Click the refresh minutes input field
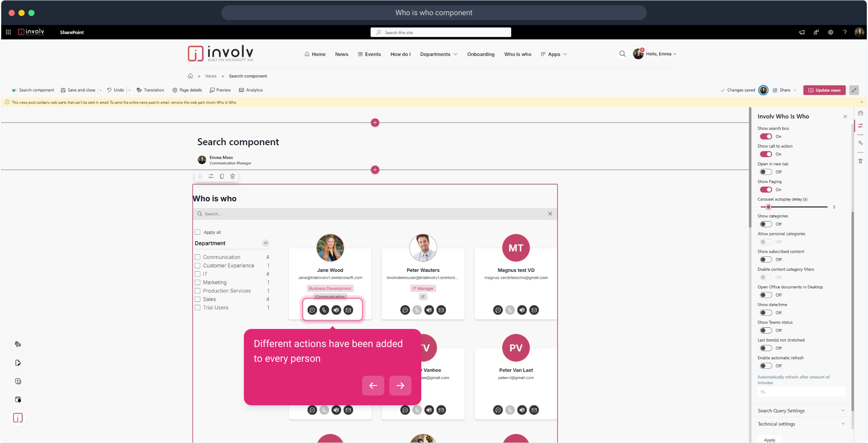The height and width of the screenshot is (443, 868). [801, 392]
